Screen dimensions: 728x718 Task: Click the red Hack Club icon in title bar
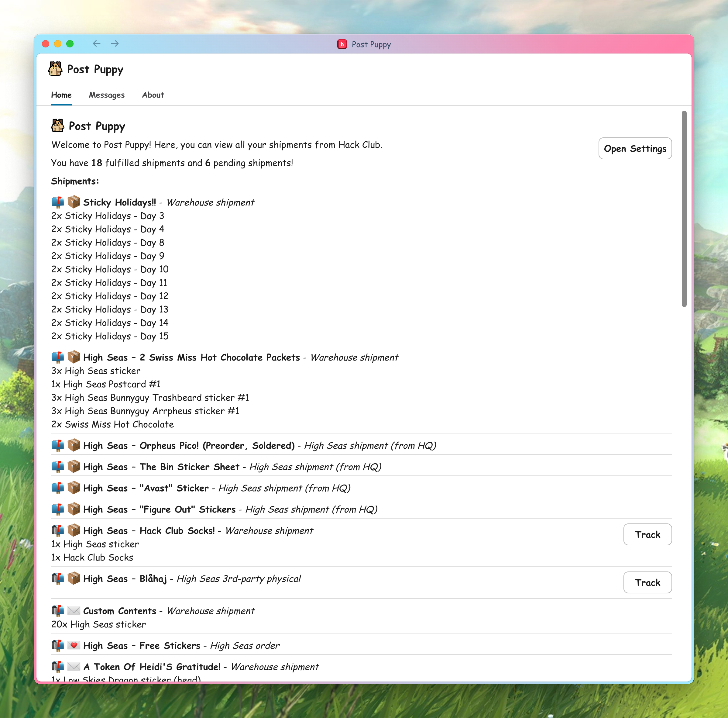coord(342,44)
